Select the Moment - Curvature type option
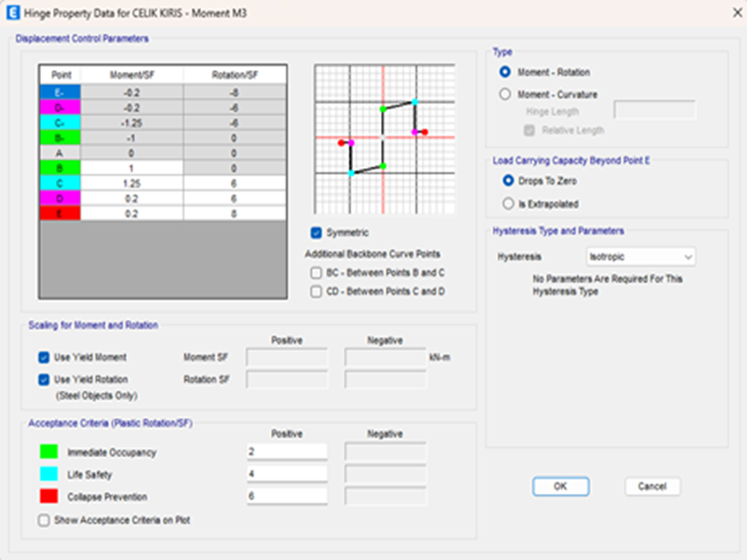The width and height of the screenshot is (747, 560). (506, 94)
